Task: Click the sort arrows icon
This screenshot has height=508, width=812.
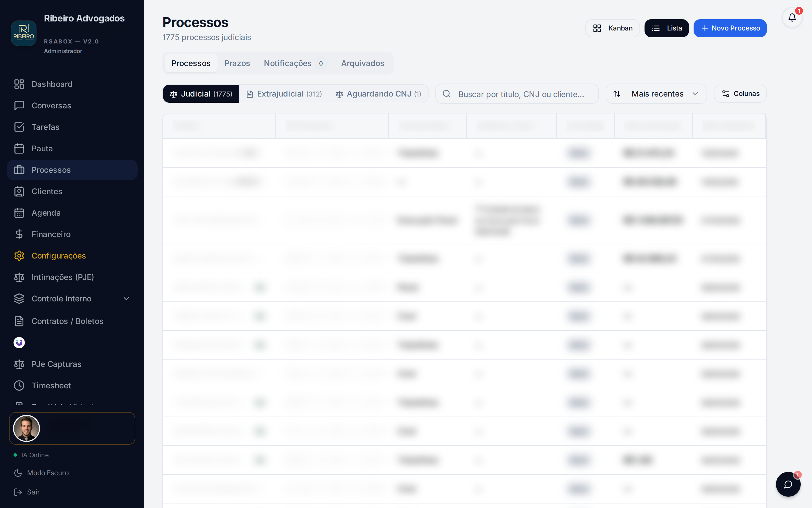Action: point(617,94)
